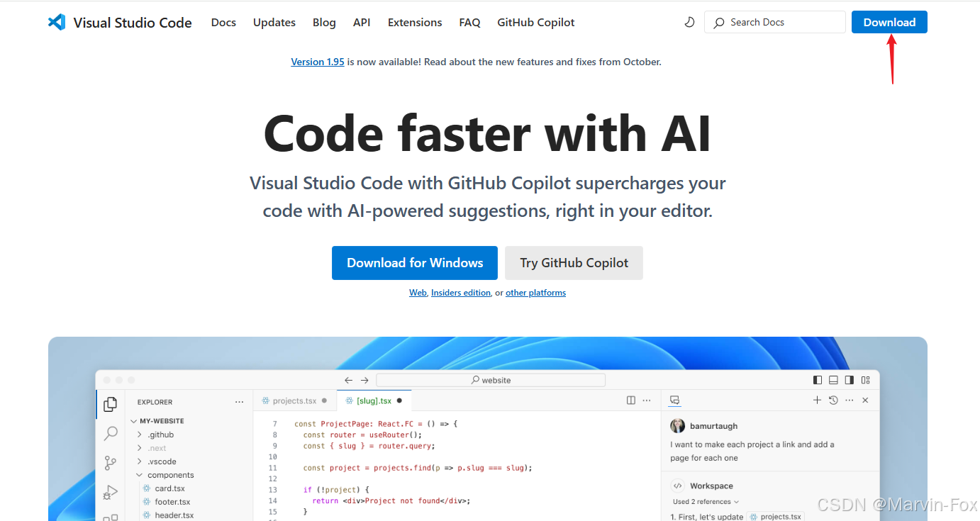Expand the .vscode folder

(x=140, y=461)
